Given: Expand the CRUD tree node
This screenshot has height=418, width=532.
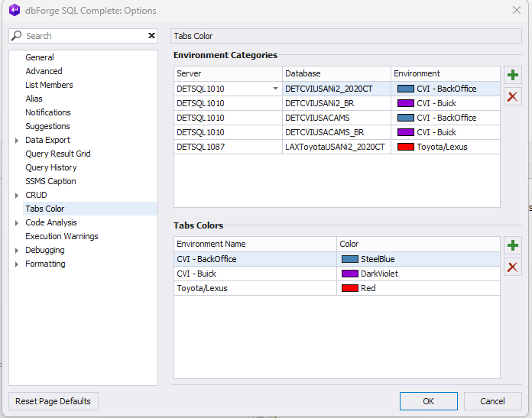Looking at the screenshot, I should (x=17, y=196).
